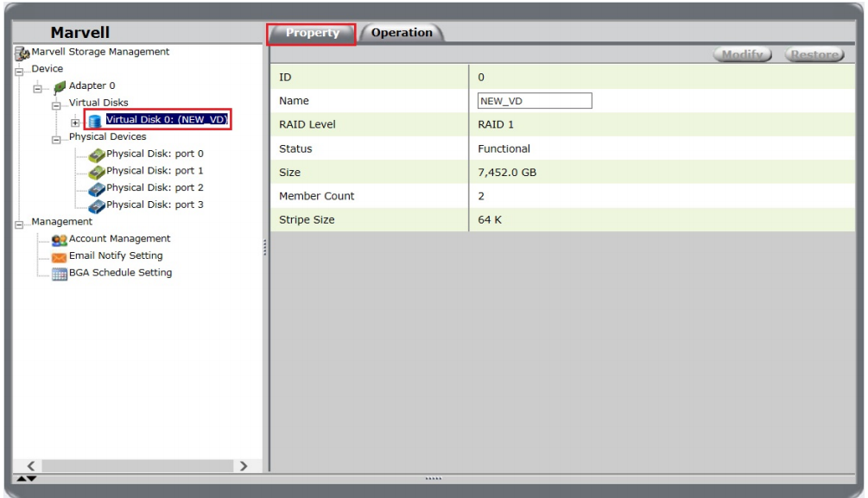868x498 pixels.
Task: Select the Physical Disk port 1 icon
Action: (x=95, y=171)
